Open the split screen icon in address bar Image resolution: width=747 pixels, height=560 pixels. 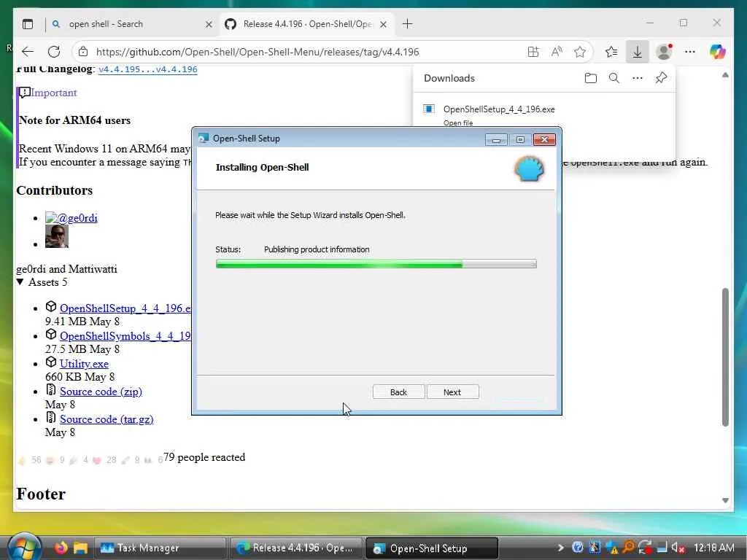533,52
